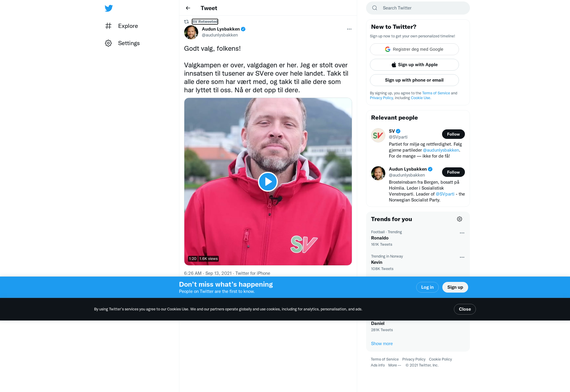The height and width of the screenshot is (392, 570).
Task: Follow the SV account
Action: pos(453,134)
